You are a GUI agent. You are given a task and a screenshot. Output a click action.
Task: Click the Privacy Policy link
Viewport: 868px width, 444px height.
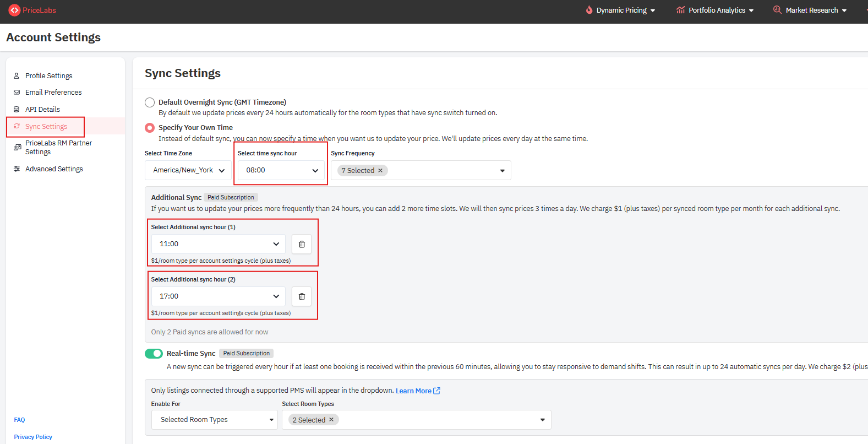coord(33,437)
